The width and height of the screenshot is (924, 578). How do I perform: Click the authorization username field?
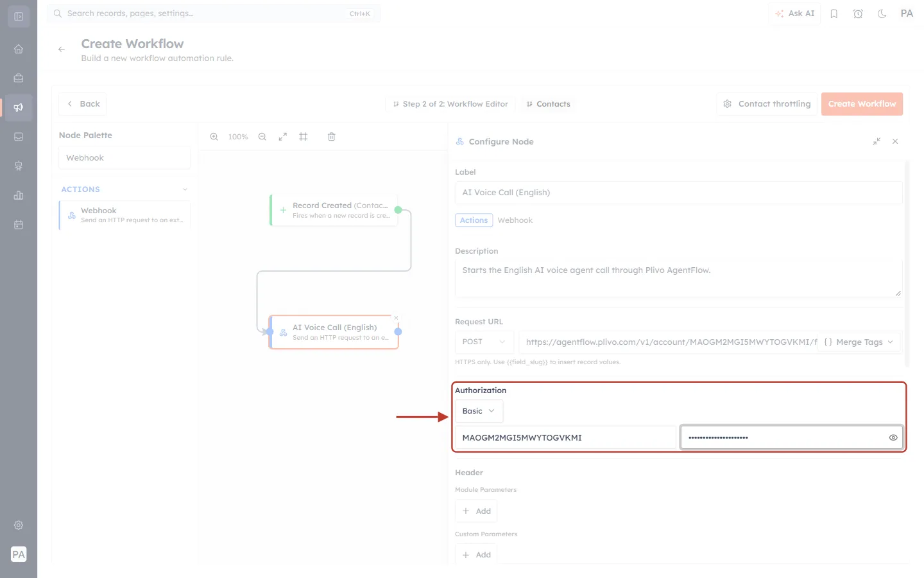pyautogui.click(x=565, y=438)
